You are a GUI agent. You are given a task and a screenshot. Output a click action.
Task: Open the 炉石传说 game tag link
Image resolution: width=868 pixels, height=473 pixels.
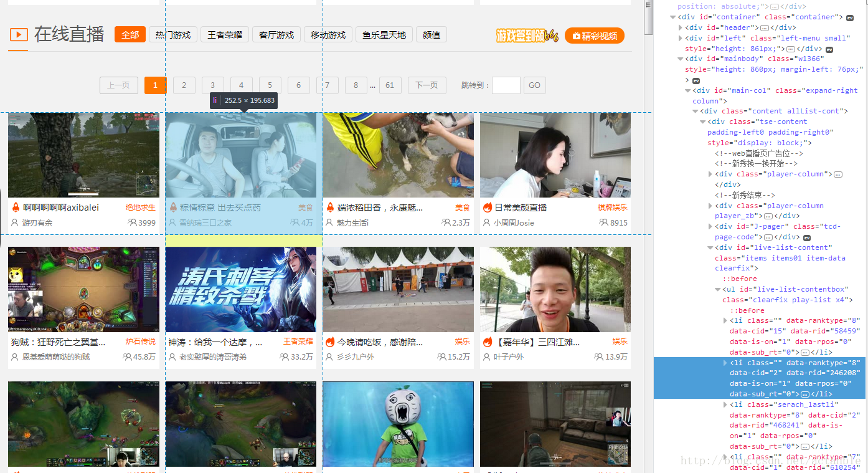(141, 342)
